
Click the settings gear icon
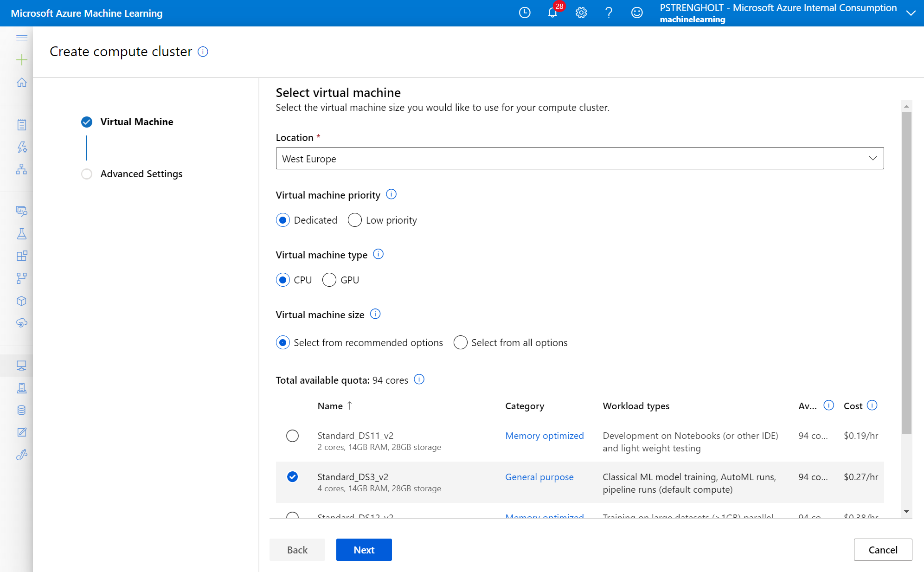pos(581,13)
